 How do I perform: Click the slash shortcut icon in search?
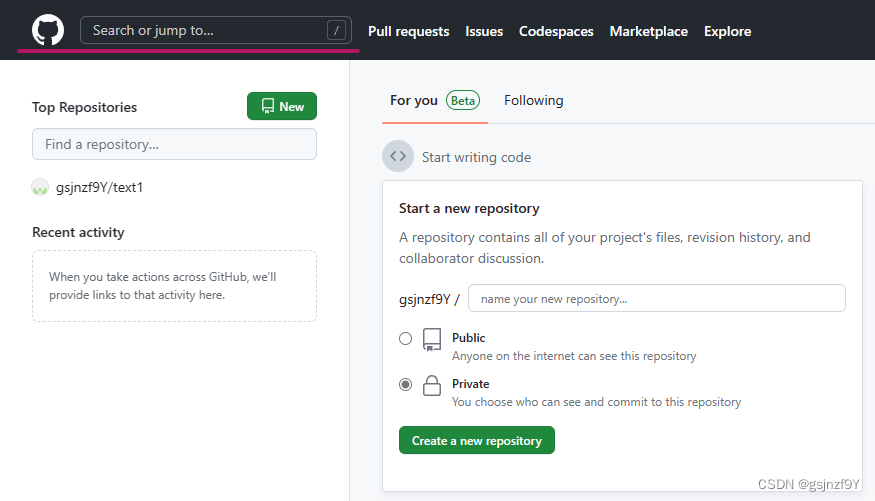tap(337, 31)
